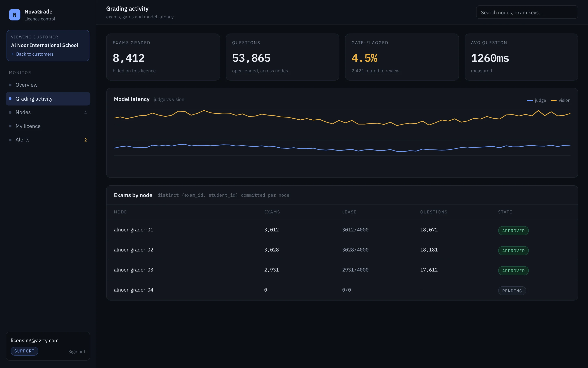Click the LEASE column header
This screenshot has width=588, height=368.
point(349,212)
